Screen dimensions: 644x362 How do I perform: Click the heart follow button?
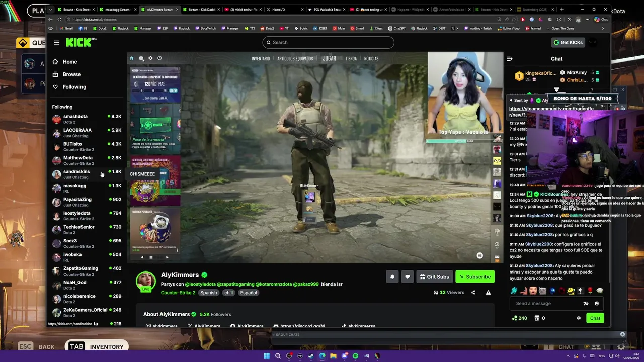pos(408,277)
